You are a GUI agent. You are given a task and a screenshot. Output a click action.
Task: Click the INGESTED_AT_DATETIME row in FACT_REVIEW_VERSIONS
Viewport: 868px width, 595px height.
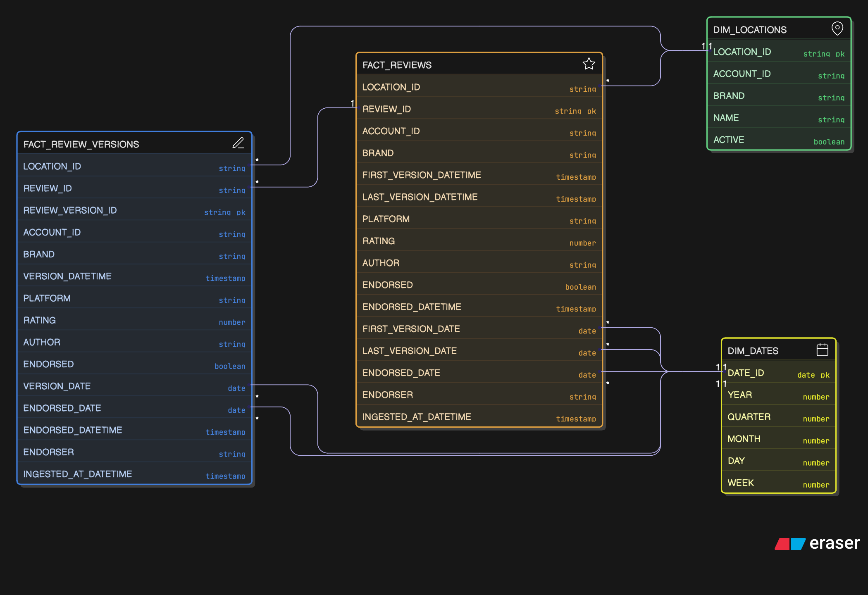pyautogui.click(x=78, y=474)
